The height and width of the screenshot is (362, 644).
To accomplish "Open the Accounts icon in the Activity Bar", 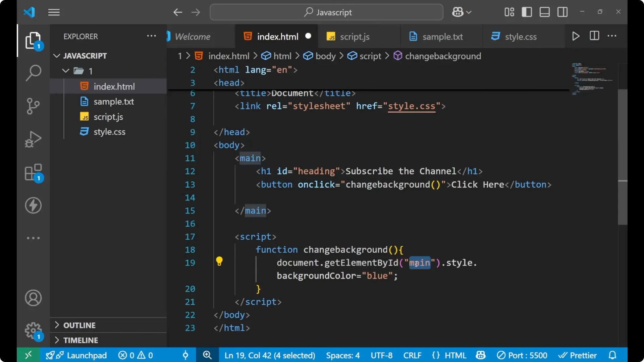I will click(x=33, y=298).
